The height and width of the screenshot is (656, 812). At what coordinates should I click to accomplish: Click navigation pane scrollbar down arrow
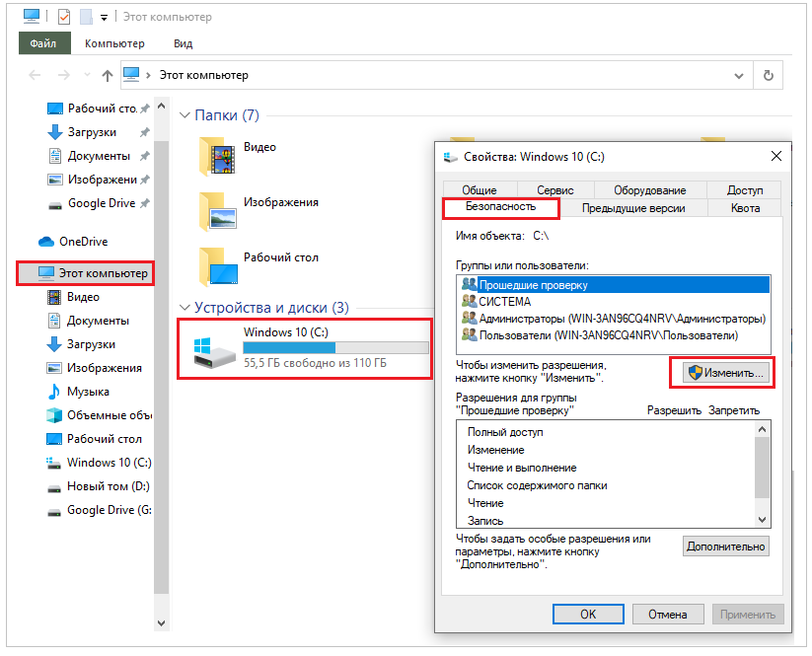[x=161, y=622]
